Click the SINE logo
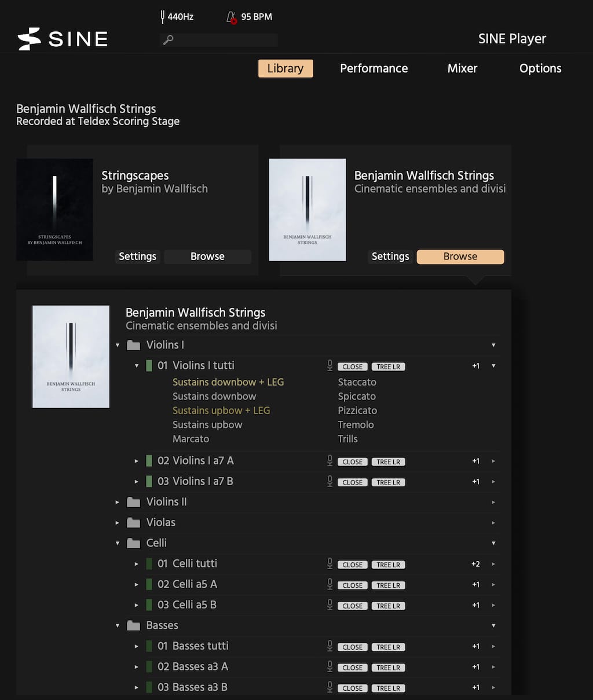This screenshot has height=700, width=593. tap(63, 39)
